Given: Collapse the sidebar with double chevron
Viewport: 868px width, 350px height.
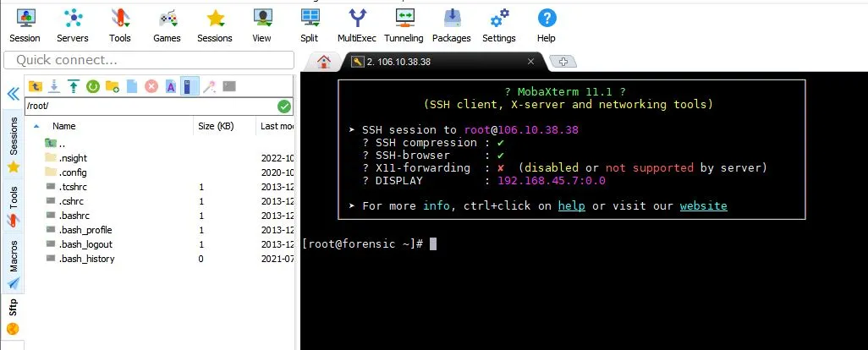Looking at the screenshot, I should 14,94.
